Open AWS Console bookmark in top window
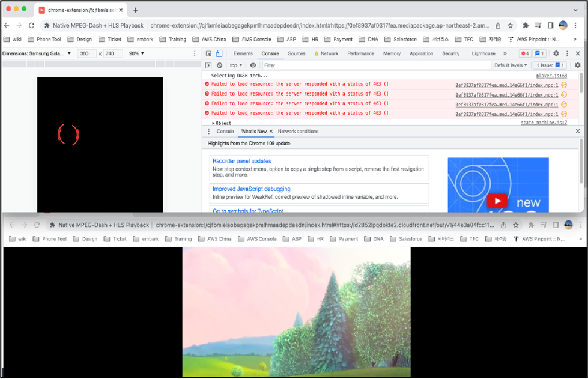Image resolution: width=588 pixels, height=379 pixels. tap(252, 40)
